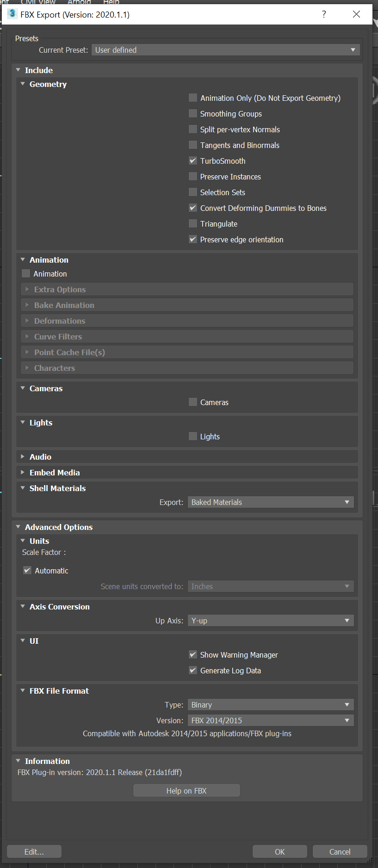378x868 pixels.
Task: Open the Help menu in 3ds Max menu bar
Action: click(111, 2)
